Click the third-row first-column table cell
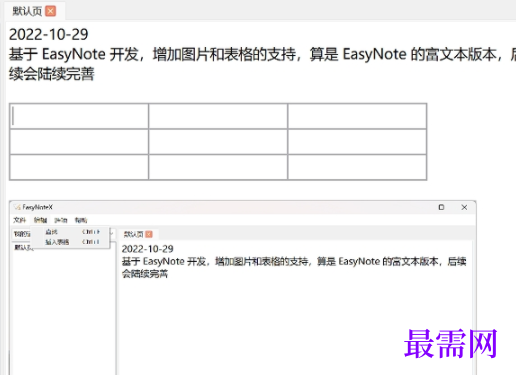The image size is (516, 375). tap(79, 167)
